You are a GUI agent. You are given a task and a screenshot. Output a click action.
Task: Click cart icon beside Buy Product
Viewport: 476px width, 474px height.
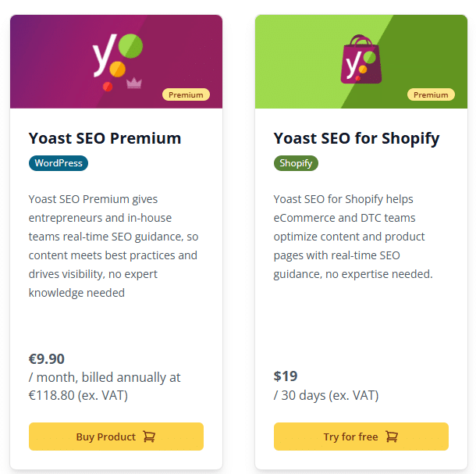(x=149, y=437)
